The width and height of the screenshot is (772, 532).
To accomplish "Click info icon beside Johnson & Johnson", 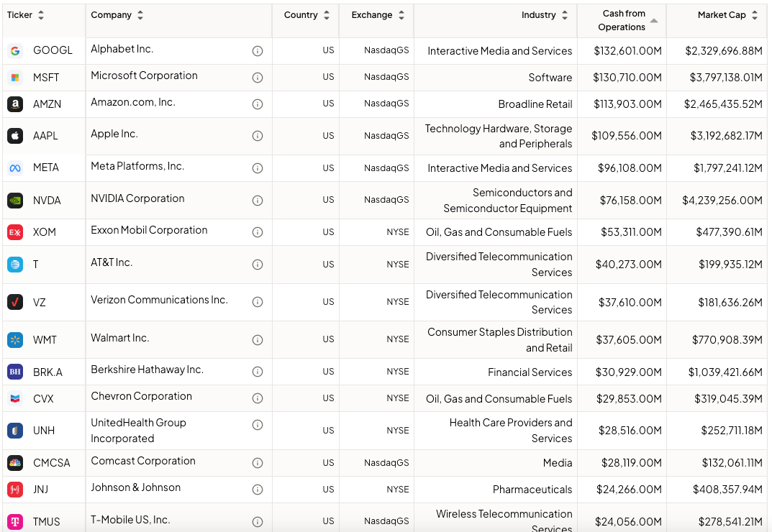I will pyautogui.click(x=258, y=490).
